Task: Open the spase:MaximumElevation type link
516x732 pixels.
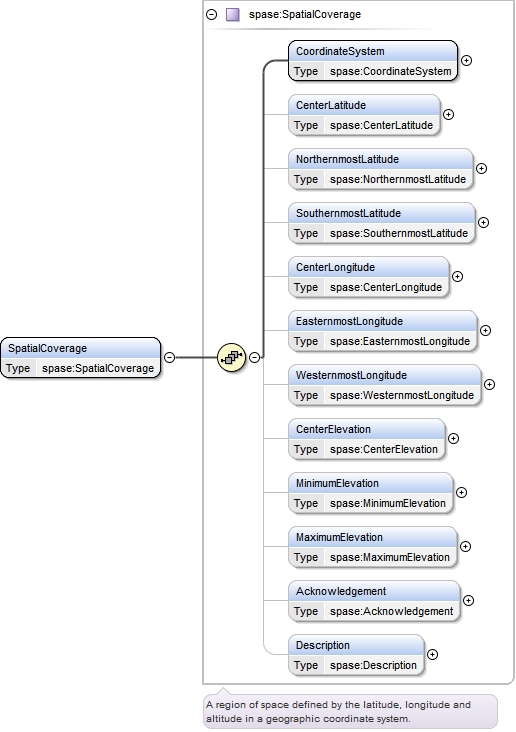Action: click(389, 557)
